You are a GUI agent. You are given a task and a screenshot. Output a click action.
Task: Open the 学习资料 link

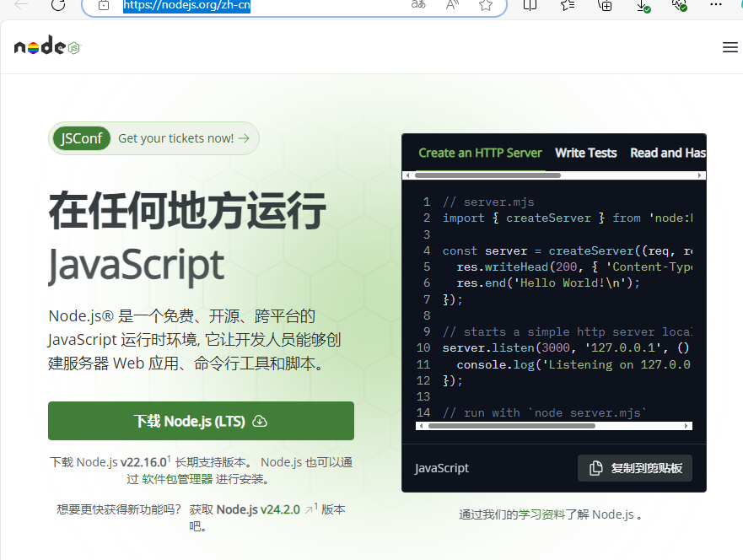pos(541,514)
